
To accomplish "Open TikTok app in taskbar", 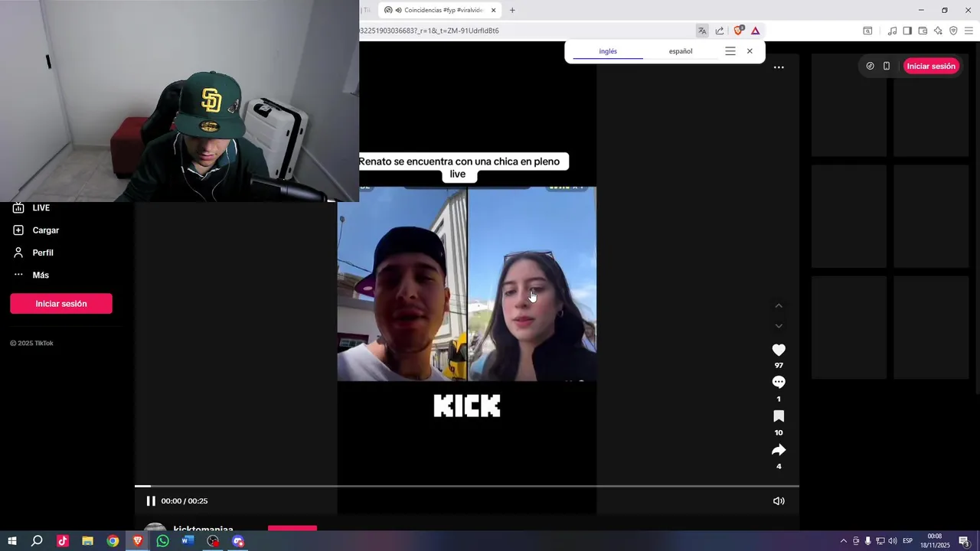I will [x=63, y=541].
